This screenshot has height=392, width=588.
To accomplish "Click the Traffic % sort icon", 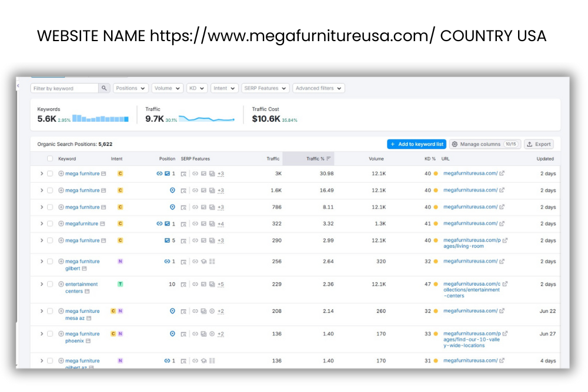I will pyautogui.click(x=329, y=159).
